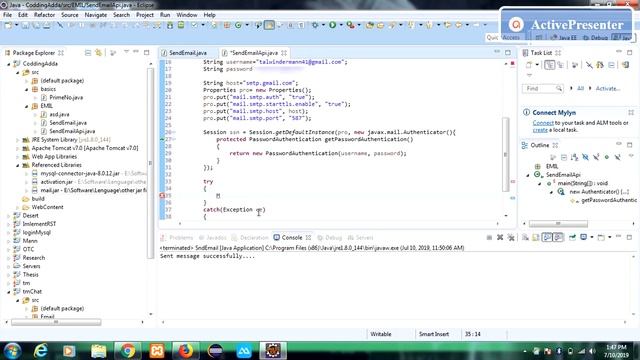Open the File menu
This screenshot has height=360, width=640.
click(x=7, y=15)
